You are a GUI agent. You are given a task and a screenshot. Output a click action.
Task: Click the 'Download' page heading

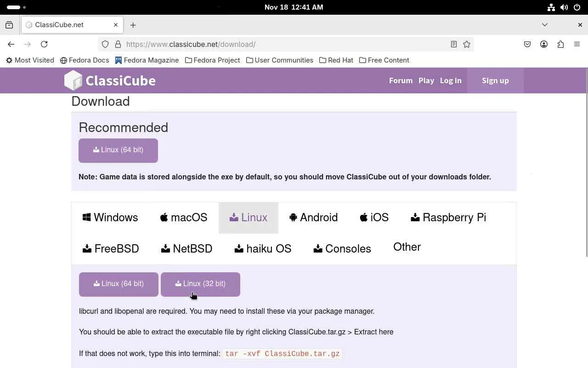101,101
